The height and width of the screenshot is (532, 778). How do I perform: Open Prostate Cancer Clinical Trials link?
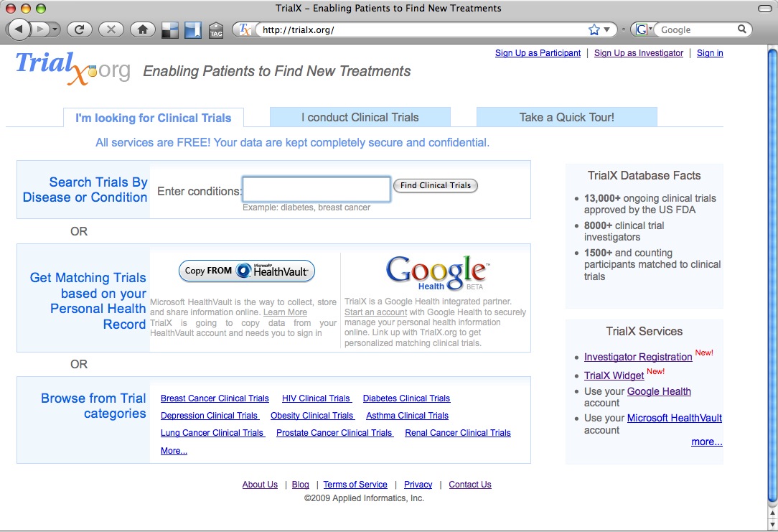pos(334,433)
